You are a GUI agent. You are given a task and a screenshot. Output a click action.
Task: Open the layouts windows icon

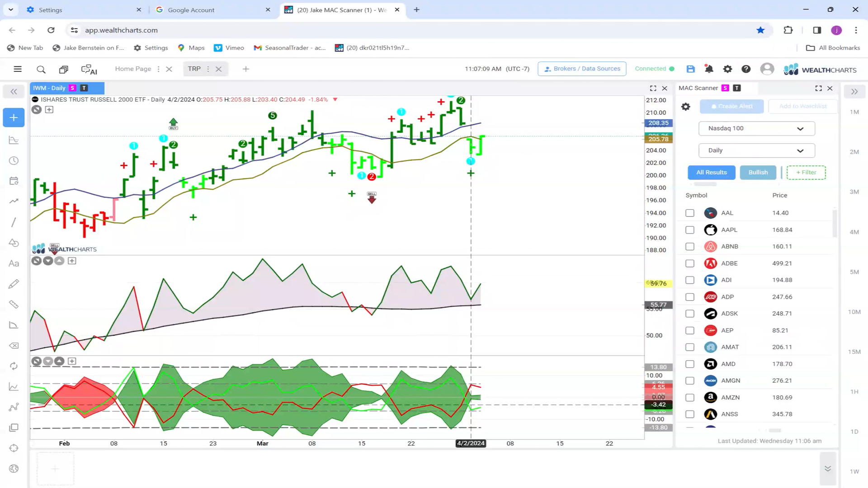[x=64, y=69]
